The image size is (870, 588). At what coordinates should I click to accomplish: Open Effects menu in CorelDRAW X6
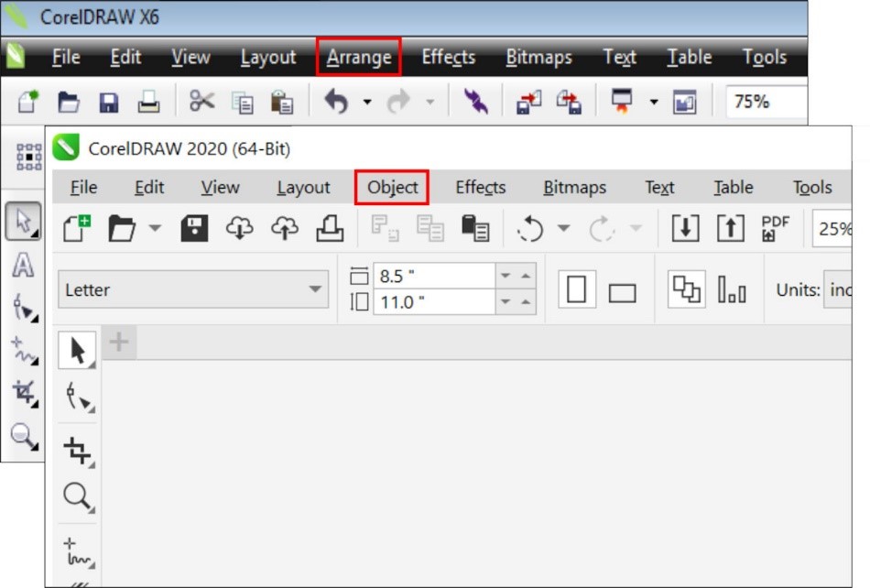click(449, 57)
